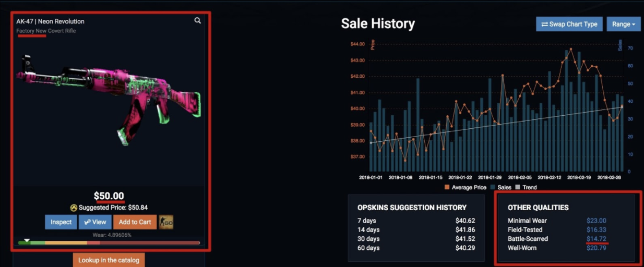
Task: Toggle Trend legend entry
Action: point(526,187)
